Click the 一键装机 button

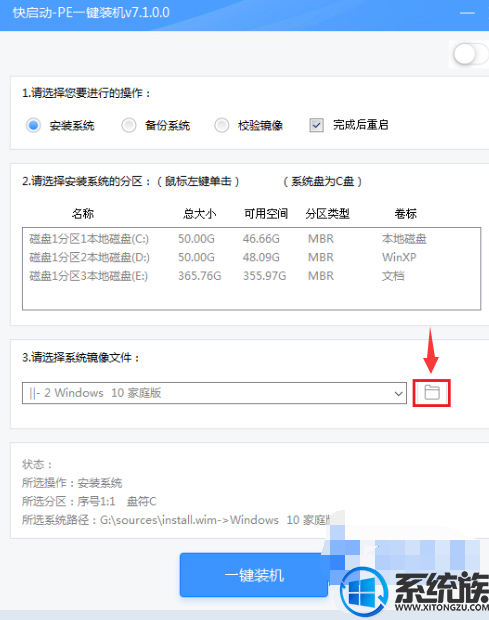pyautogui.click(x=254, y=575)
